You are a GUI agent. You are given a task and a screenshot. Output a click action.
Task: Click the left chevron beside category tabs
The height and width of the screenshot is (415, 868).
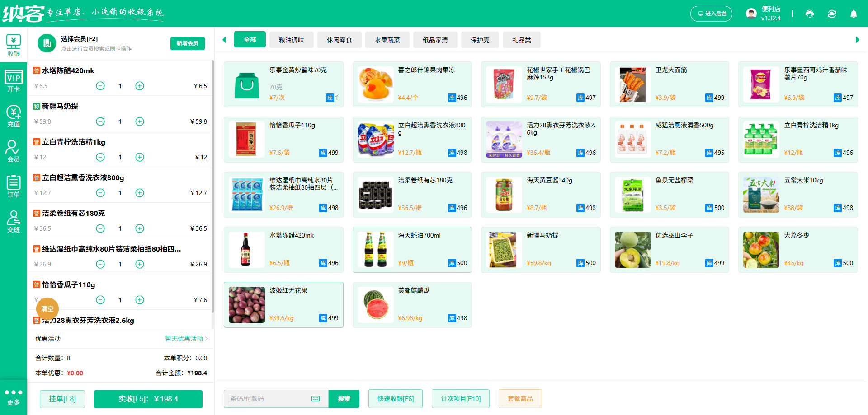pos(225,40)
